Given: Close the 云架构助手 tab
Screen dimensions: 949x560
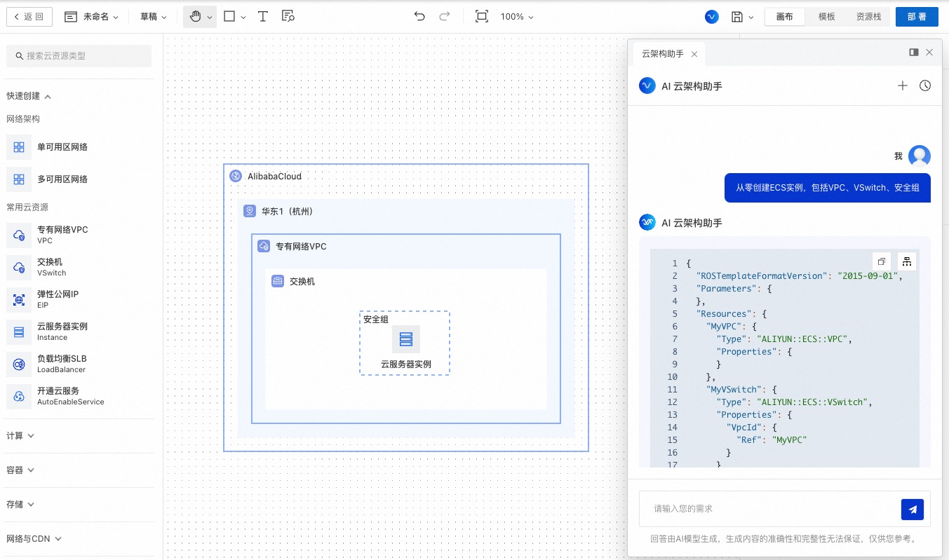Looking at the screenshot, I should tap(694, 54).
